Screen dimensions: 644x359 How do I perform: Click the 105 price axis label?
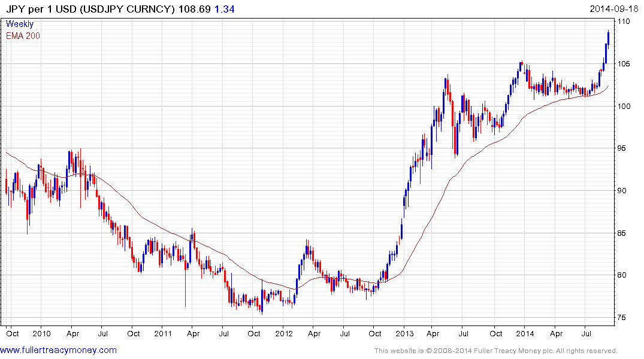[x=624, y=63]
